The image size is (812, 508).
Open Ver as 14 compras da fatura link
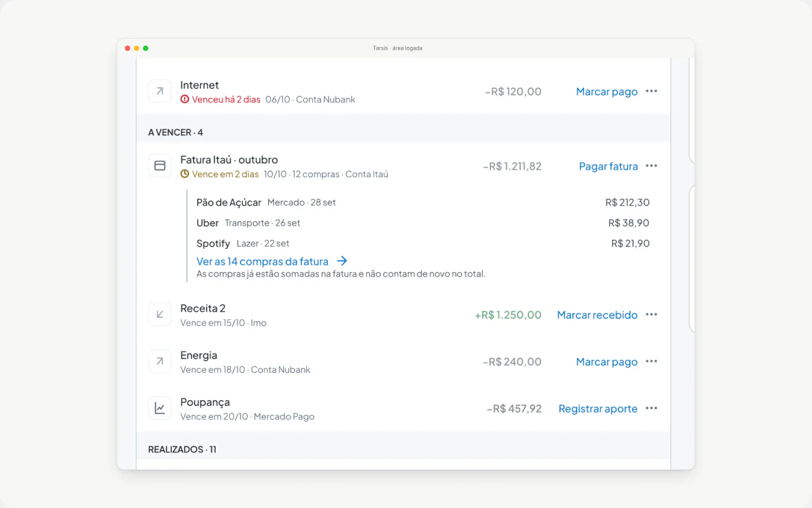pos(263,261)
